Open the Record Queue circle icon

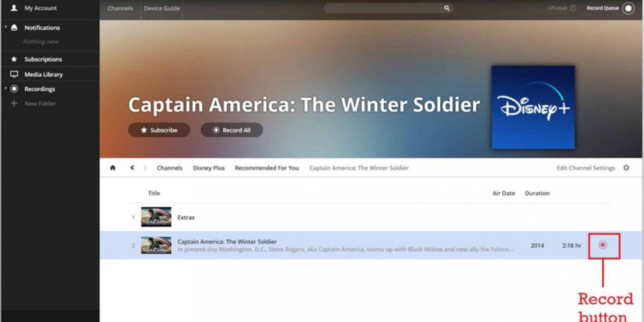pyautogui.click(x=628, y=9)
